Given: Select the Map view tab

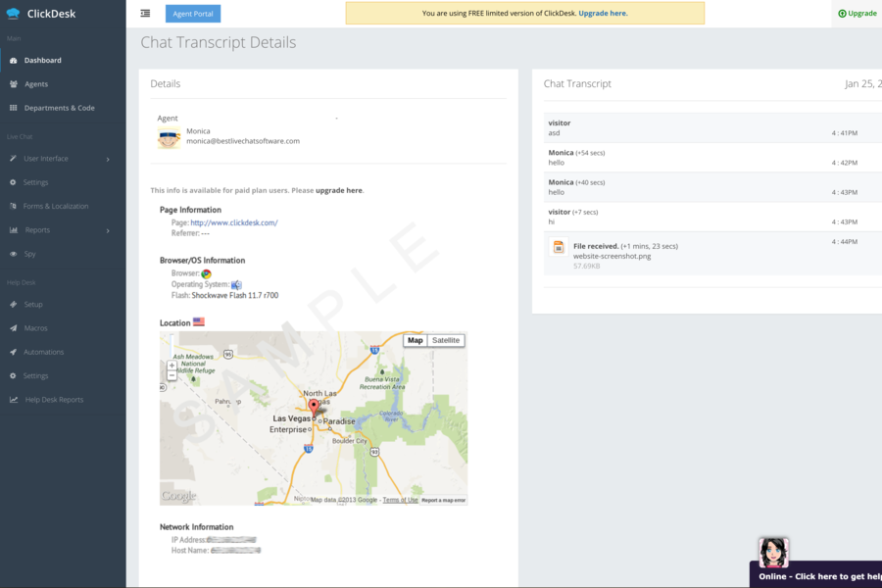Looking at the screenshot, I should [x=416, y=340].
